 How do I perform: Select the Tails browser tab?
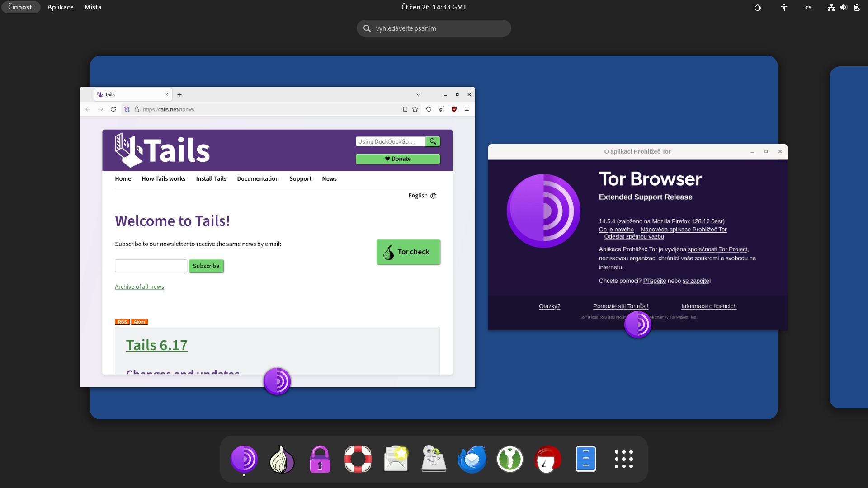tap(133, 94)
